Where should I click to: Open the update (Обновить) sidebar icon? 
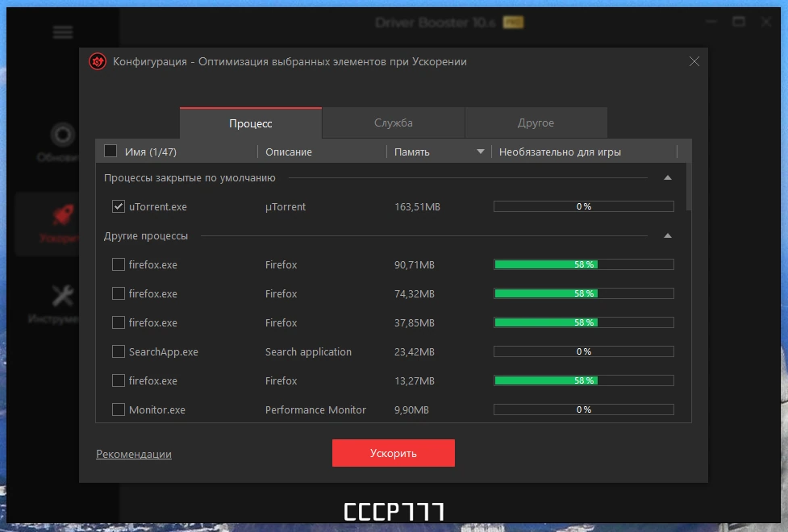point(63,135)
